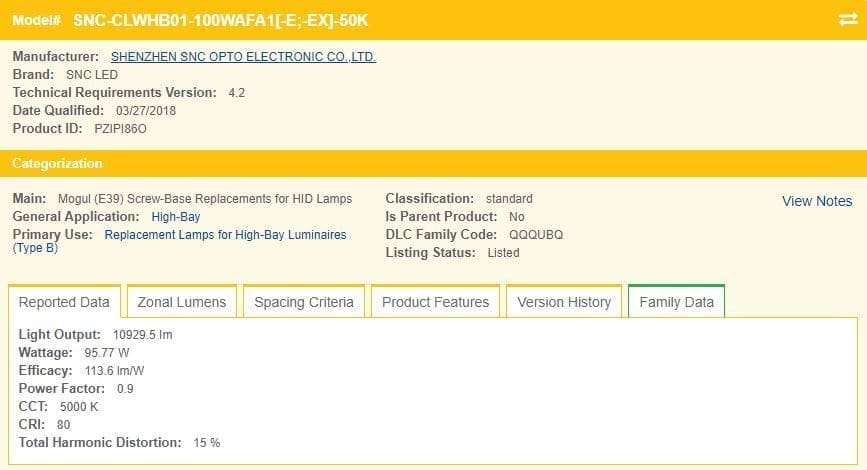Click Total Harmonic Distortion value 15 %
This screenshot has width=867, height=470.
pyautogui.click(x=207, y=443)
